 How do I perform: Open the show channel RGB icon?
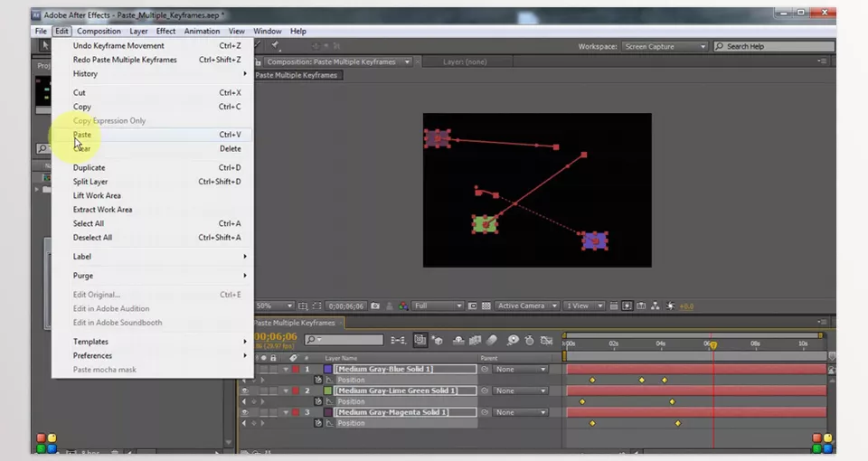403,306
